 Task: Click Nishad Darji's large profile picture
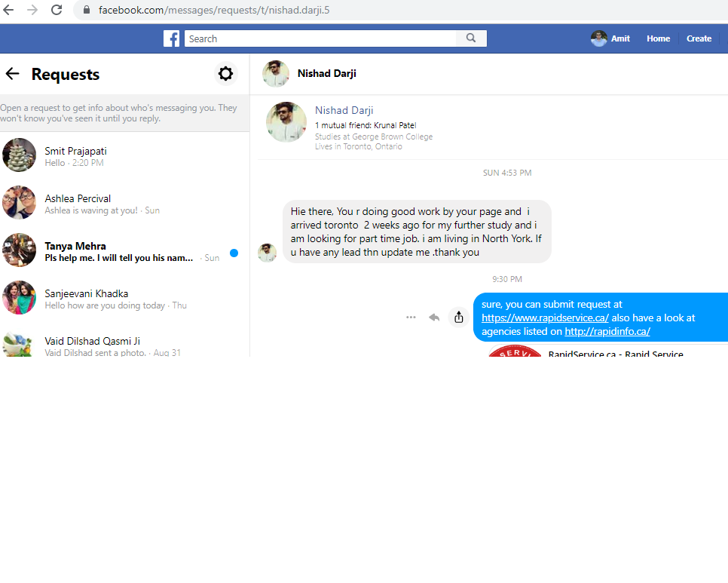tap(286, 122)
